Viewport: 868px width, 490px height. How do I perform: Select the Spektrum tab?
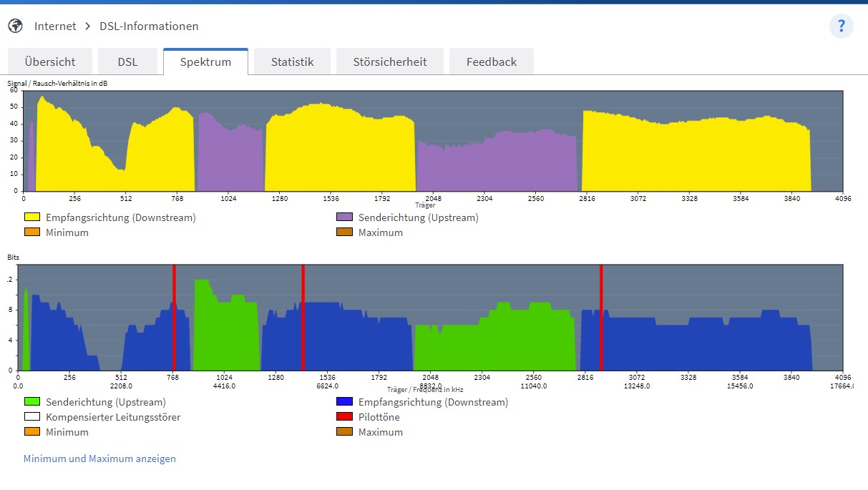click(x=205, y=62)
